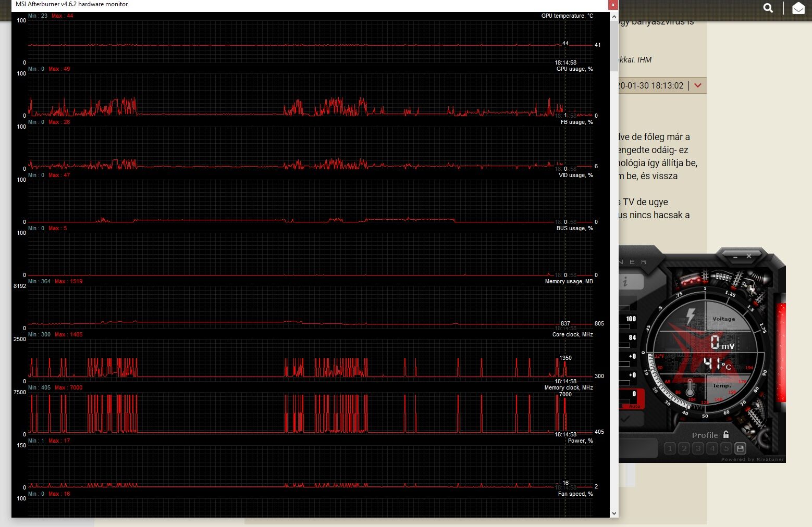Click the hardware monitor scrollbar up arrow
Screen dimensions: 812x527
[614, 16]
